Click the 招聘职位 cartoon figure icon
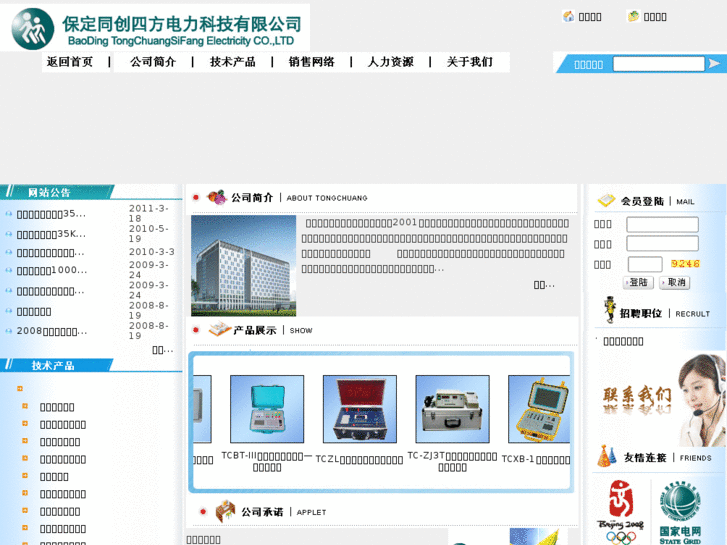 click(609, 309)
